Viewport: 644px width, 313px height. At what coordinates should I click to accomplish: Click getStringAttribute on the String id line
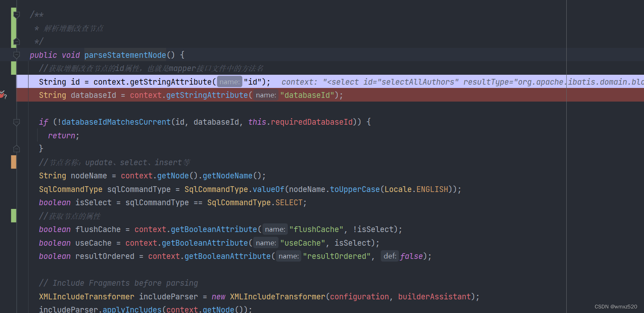(171, 82)
